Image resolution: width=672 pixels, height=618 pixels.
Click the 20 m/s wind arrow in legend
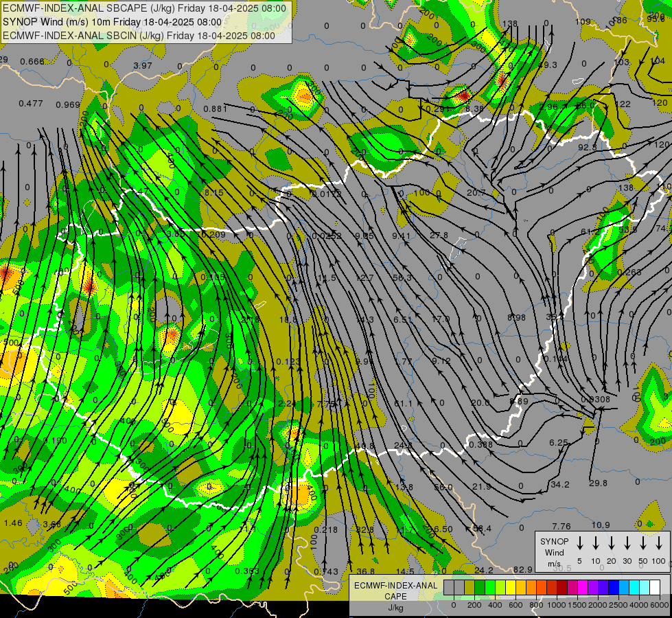point(611,543)
